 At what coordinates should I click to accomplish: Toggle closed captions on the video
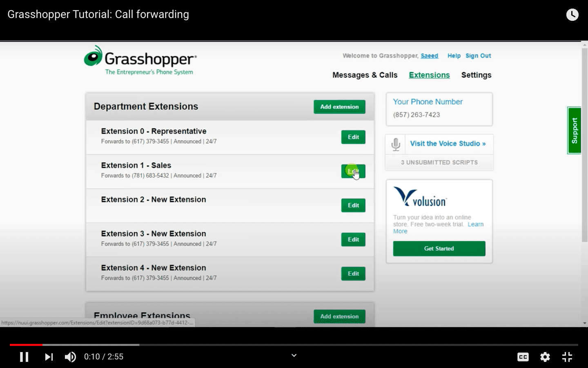click(x=523, y=357)
